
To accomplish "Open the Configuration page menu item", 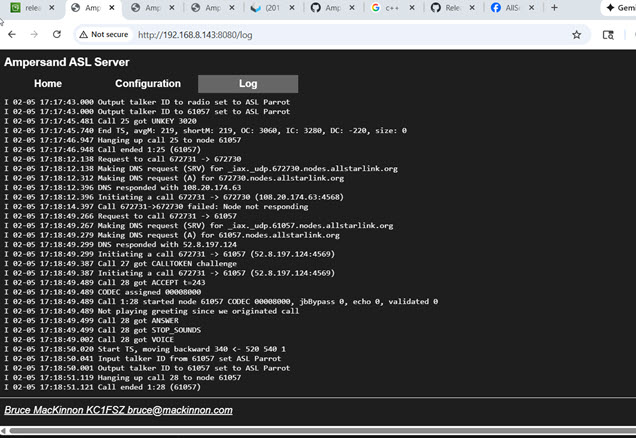I will pos(148,84).
